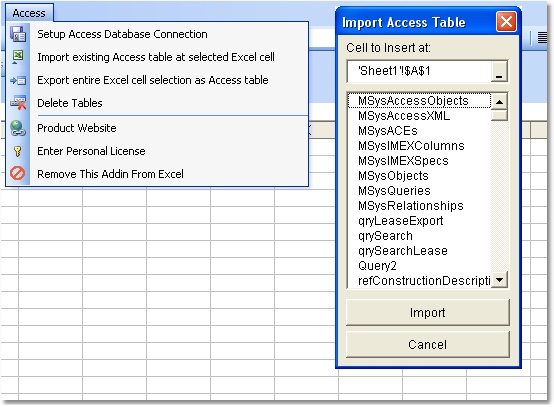Click the table list scroll down arrow
This screenshot has width=554, height=407.
(499, 280)
